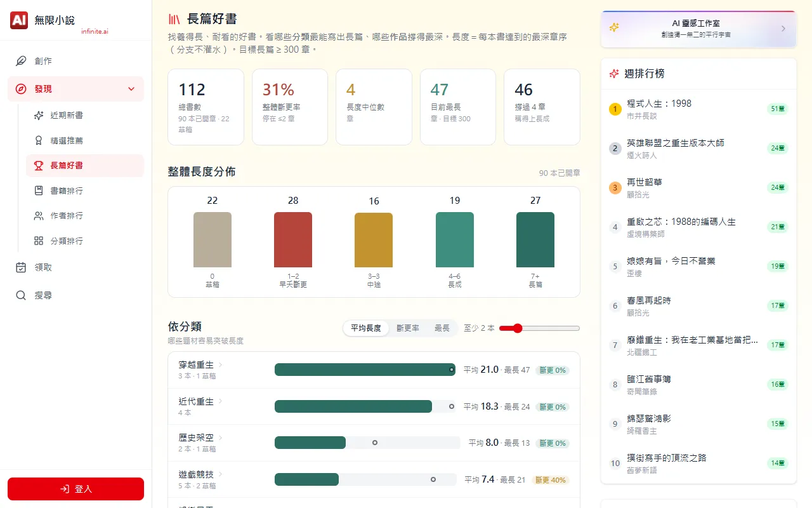Click the compass icon beside 發現
The height and width of the screenshot is (508, 812).
(21, 89)
